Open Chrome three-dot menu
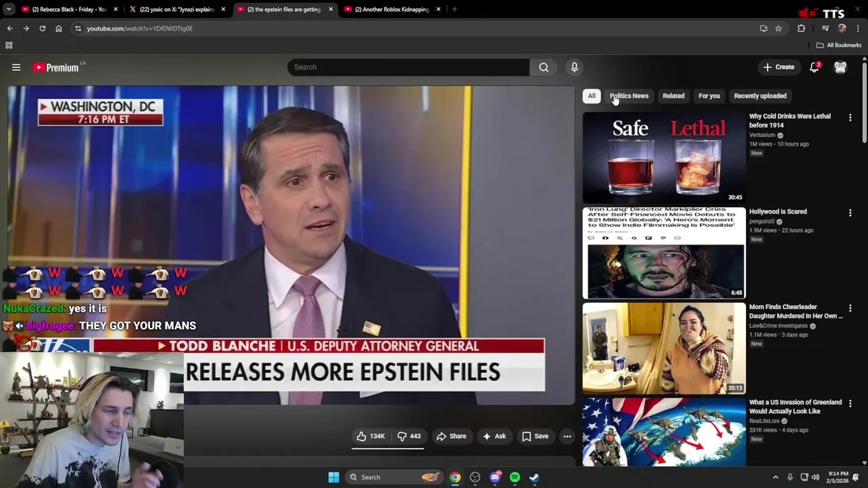The height and width of the screenshot is (488, 868). (x=859, y=28)
